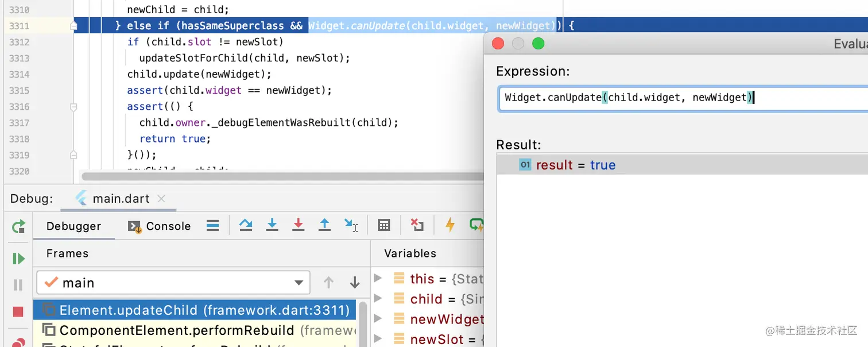
Task: Rerun the main.dart debug session
Action: 18,226
